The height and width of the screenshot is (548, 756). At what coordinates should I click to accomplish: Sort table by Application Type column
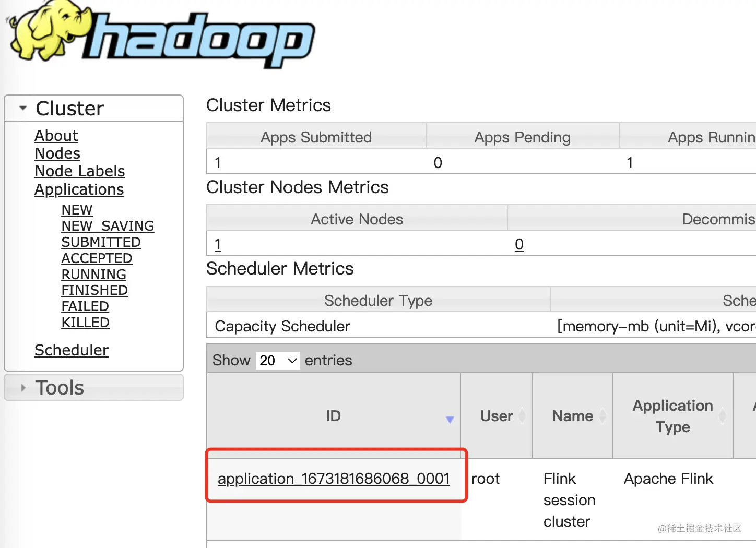(673, 416)
